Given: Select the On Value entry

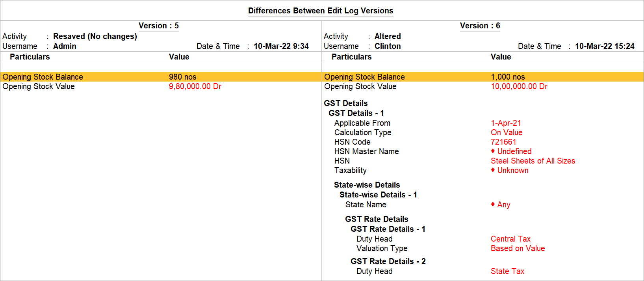Looking at the screenshot, I should pos(507,132).
